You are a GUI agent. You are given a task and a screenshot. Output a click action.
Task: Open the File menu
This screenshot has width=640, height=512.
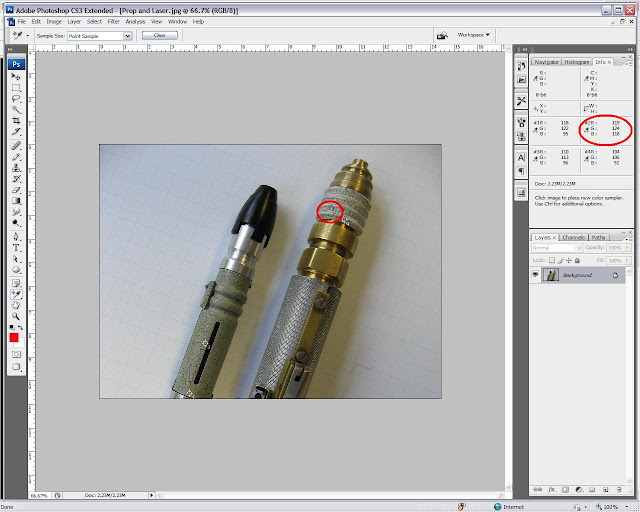[22, 22]
